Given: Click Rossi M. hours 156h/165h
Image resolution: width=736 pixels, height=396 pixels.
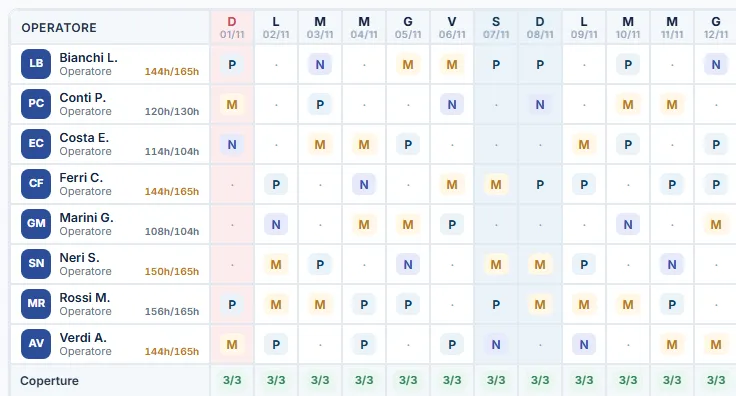Looking at the screenshot, I should pyautogui.click(x=172, y=312).
